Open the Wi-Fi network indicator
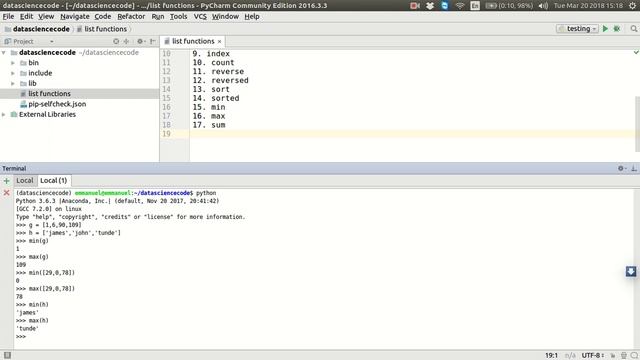 click(460, 6)
